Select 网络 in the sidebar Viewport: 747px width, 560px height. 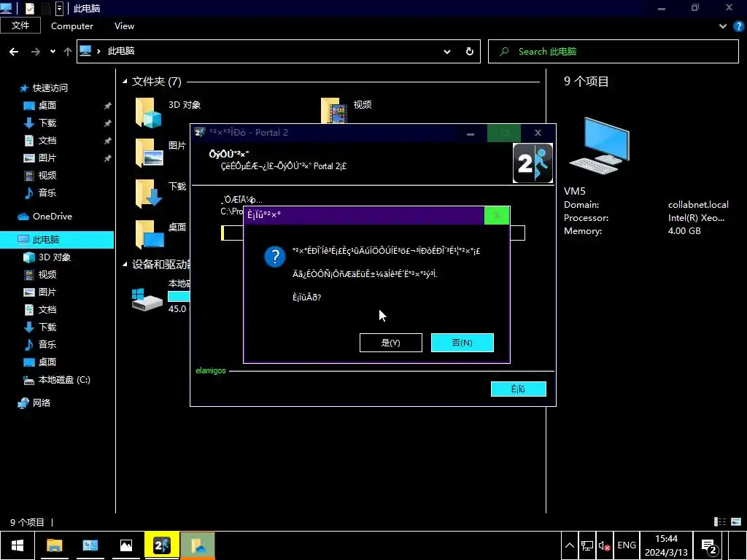(42, 402)
